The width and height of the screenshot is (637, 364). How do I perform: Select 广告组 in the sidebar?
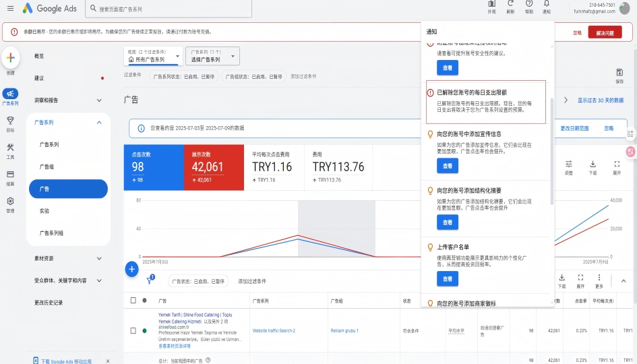point(47,166)
